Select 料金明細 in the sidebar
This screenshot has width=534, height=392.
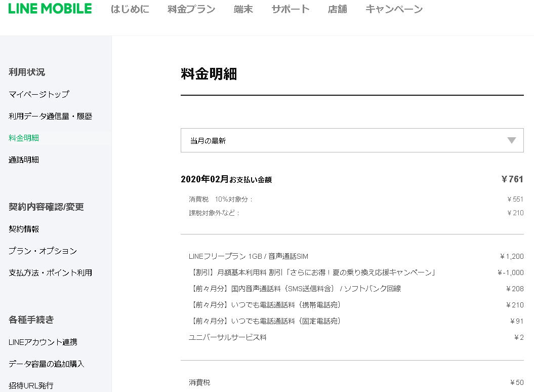tap(24, 138)
